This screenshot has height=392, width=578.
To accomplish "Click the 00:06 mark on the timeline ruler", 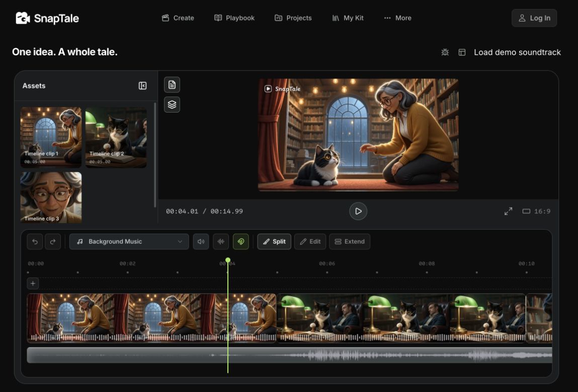I will [x=327, y=264].
